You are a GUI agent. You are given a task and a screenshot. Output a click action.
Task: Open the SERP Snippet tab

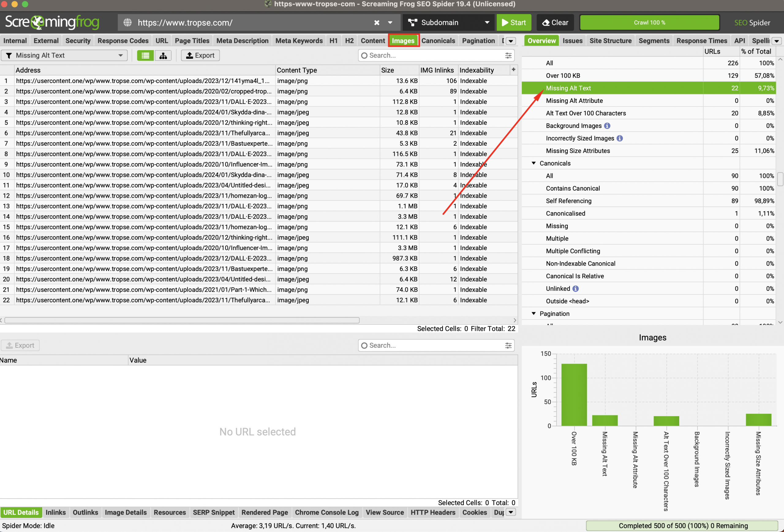tap(213, 512)
